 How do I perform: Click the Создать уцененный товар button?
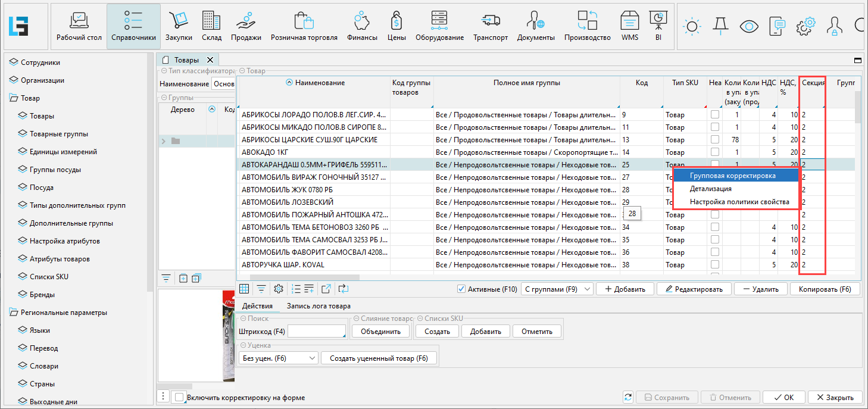click(379, 358)
